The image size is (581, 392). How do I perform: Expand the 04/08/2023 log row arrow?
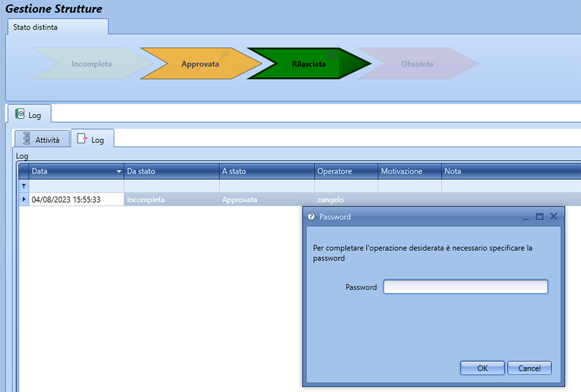(x=24, y=199)
